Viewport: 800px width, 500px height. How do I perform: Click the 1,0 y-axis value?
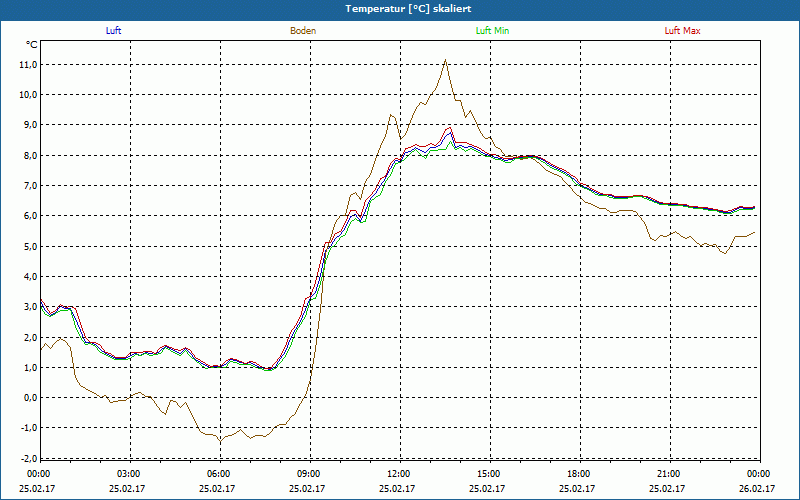coord(30,367)
